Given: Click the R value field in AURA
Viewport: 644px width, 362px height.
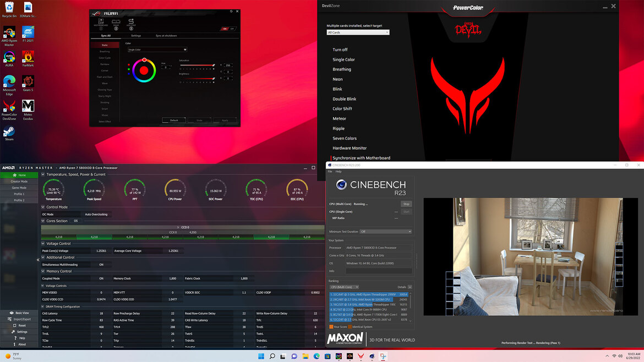Looking at the screenshot, I should tap(228, 65).
